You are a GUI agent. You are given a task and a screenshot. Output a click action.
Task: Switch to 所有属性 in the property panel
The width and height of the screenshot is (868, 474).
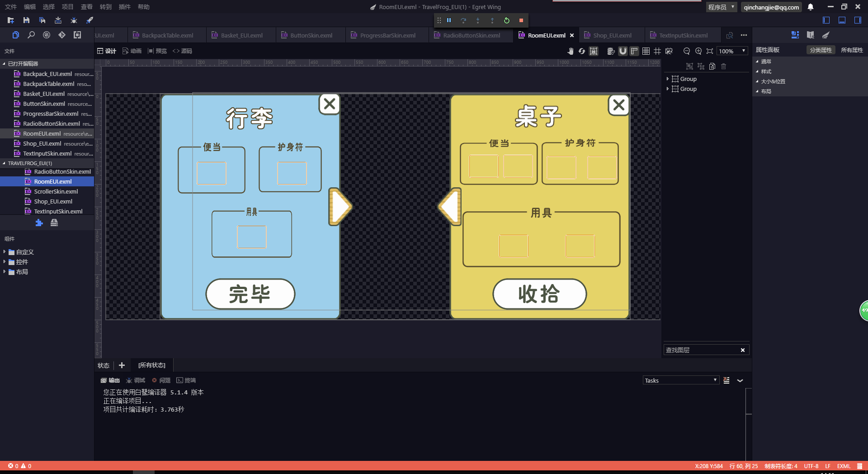pyautogui.click(x=852, y=50)
